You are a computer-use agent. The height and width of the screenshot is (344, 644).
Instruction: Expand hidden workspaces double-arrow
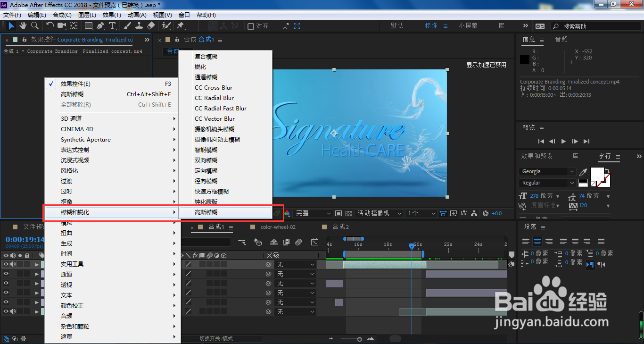tap(526, 26)
